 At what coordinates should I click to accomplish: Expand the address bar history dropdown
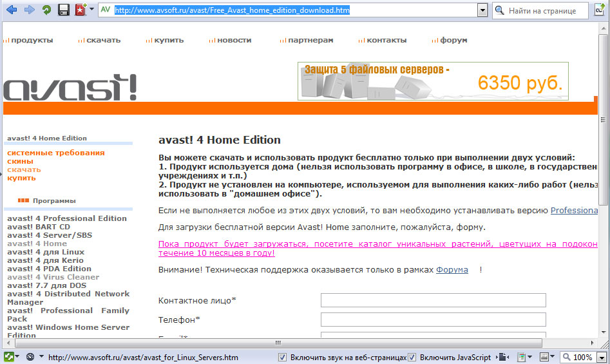(482, 10)
